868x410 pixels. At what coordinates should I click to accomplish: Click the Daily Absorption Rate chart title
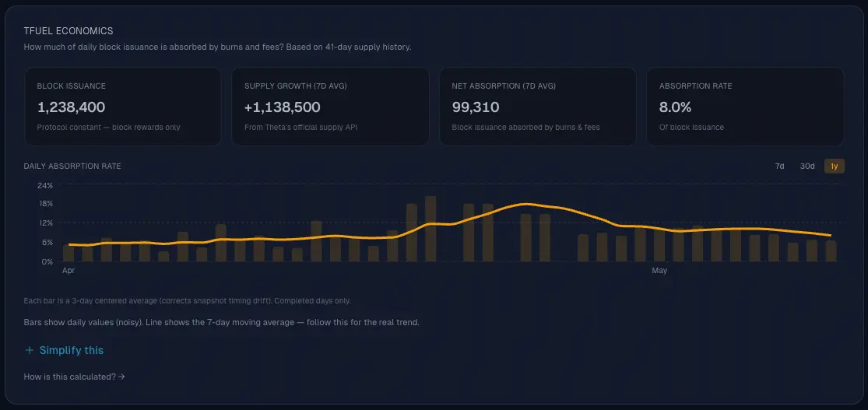coord(72,166)
